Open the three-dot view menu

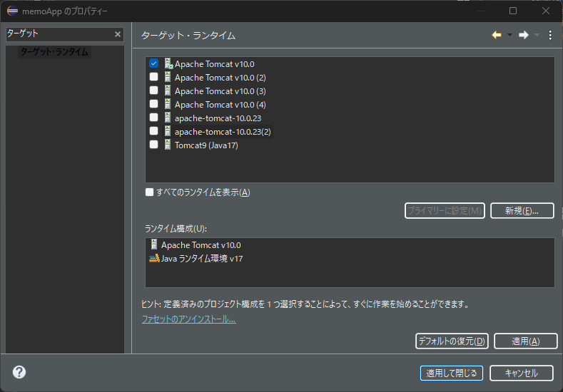550,35
